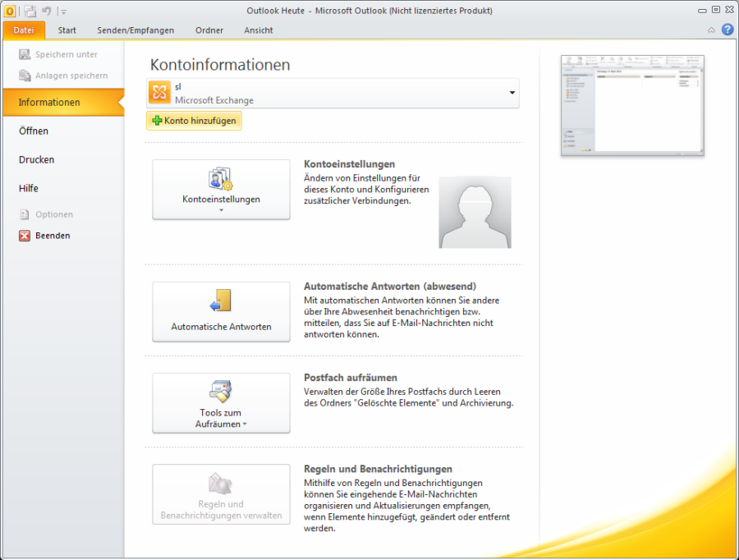This screenshot has width=739, height=560.
Task: Open the Kontoeinstellungen button
Action: 221,190
